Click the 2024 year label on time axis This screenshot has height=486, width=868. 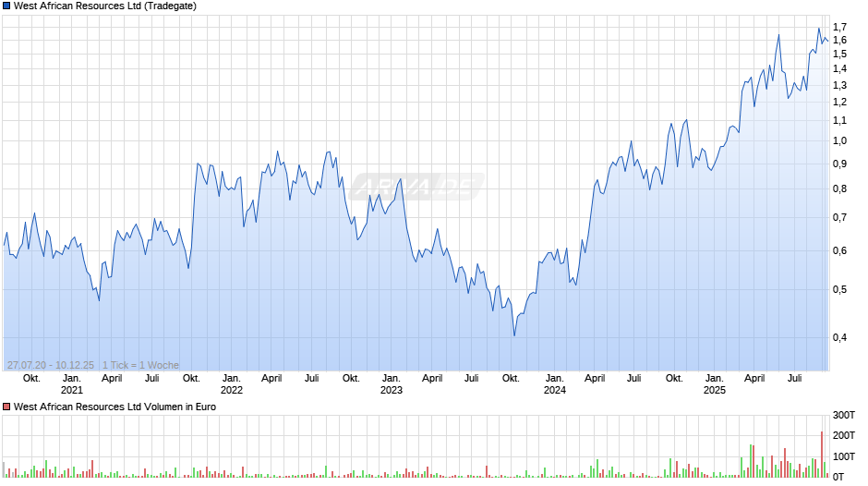[555, 390]
